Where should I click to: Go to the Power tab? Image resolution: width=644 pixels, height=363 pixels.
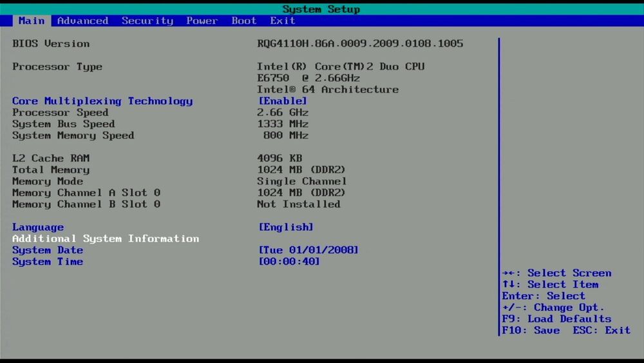pos(202,21)
